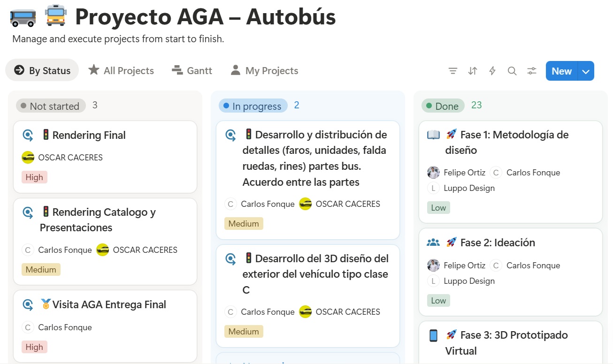Open the In progress status group label
The width and height of the screenshot is (613, 364).
(x=253, y=106)
